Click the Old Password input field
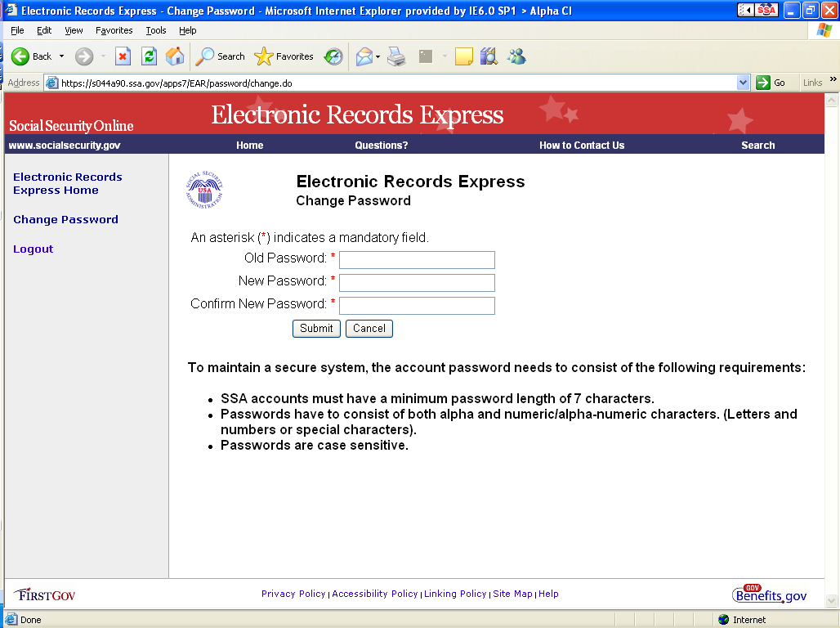 417,260
